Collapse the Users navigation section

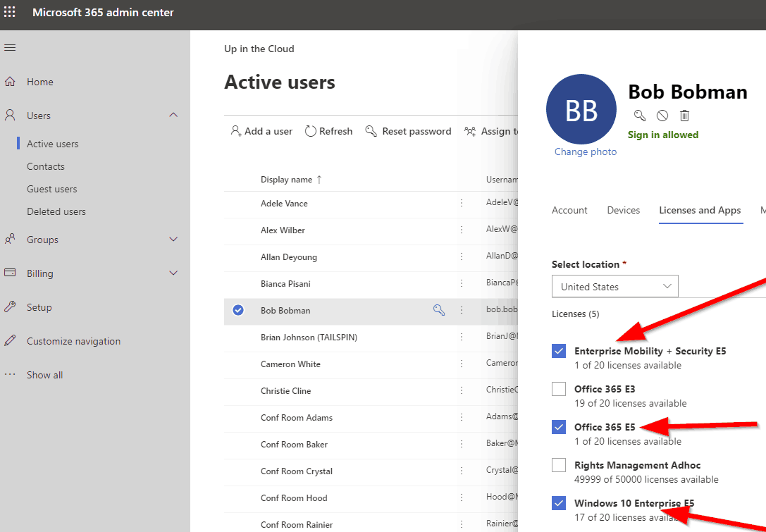tap(173, 115)
